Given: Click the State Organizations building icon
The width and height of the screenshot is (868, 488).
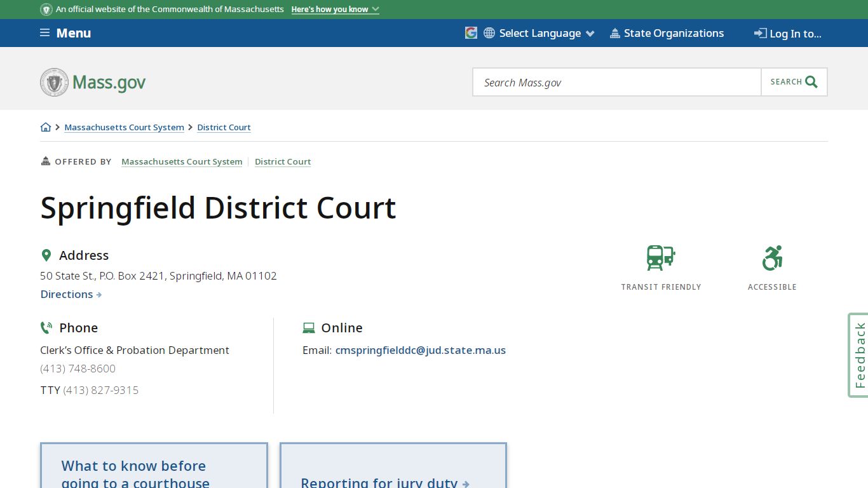Looking at the screenshot, I should click(x=614, y=33).
